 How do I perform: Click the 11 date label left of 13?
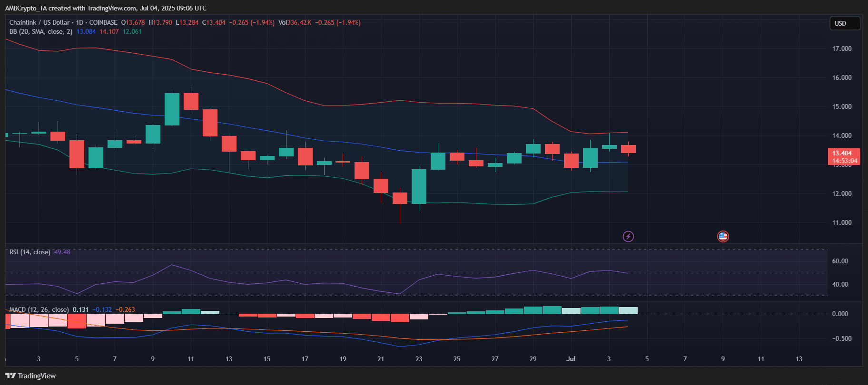pyautogui.click(x=191, y=359)
